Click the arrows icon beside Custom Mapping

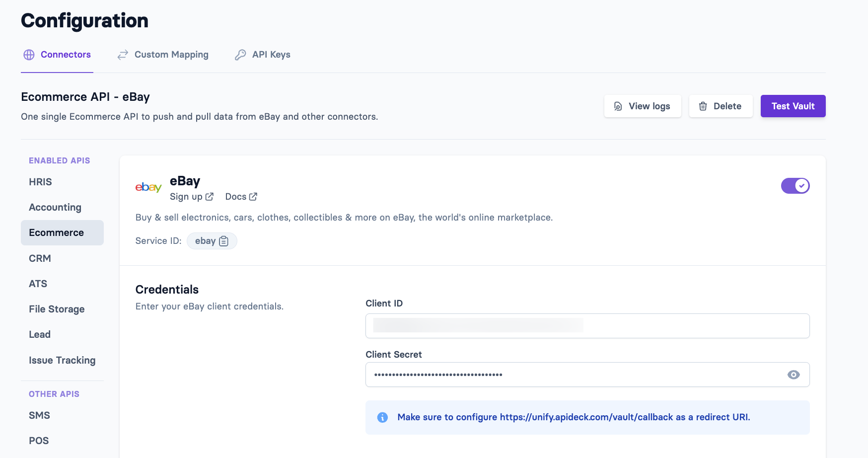click(122, 55)
